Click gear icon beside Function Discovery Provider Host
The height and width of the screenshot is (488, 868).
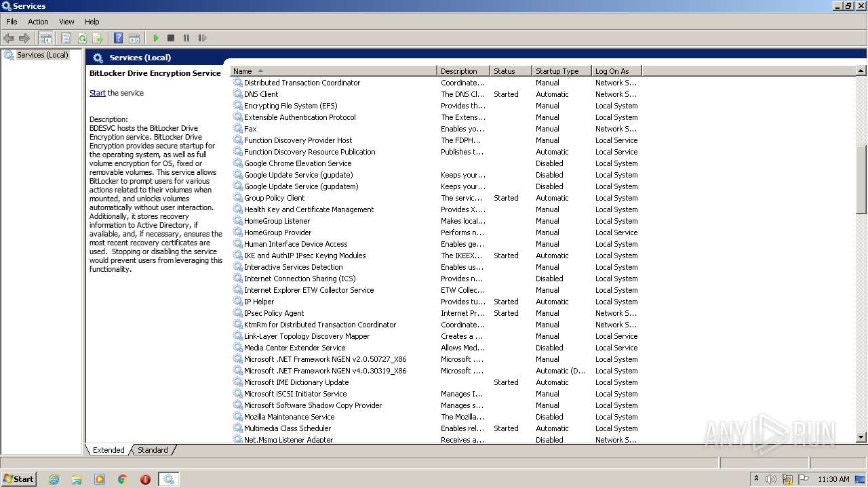tap(238, 140)
